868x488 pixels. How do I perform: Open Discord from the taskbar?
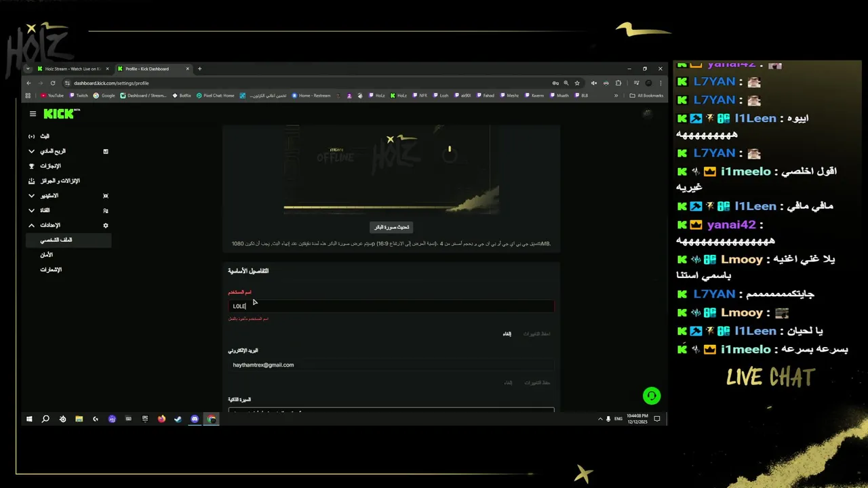(x=195, y=419)
